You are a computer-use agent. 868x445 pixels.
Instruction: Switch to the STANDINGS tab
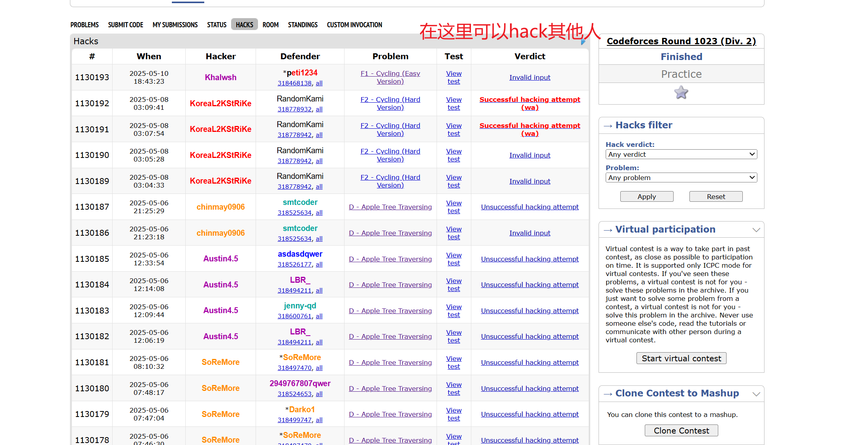tap(303, 24)
